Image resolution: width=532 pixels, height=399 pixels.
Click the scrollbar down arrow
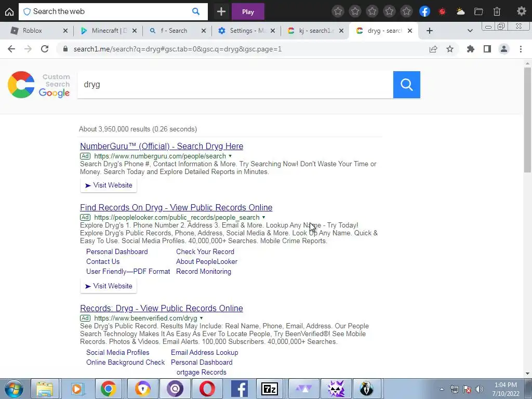(x=527, y=374)
